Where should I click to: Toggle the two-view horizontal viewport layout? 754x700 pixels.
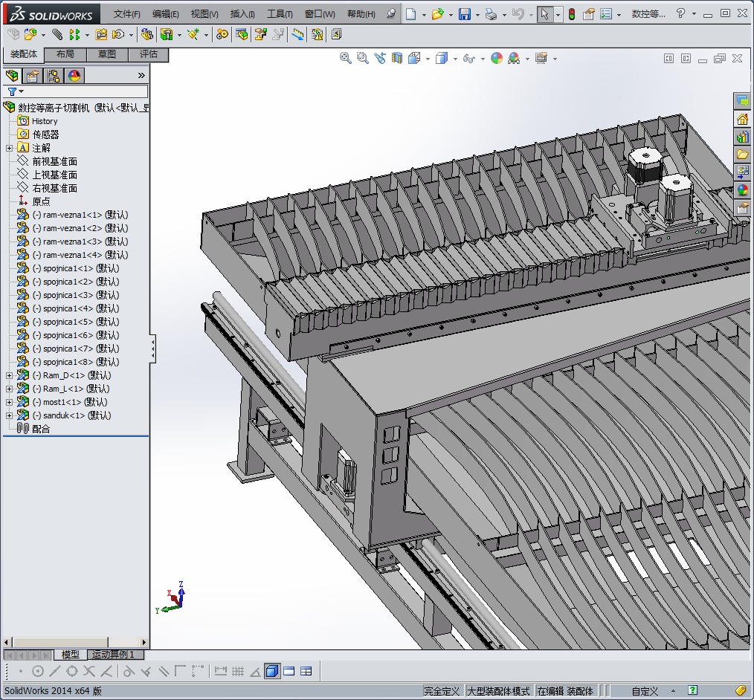pyautogui.click(x=289, y=671)
